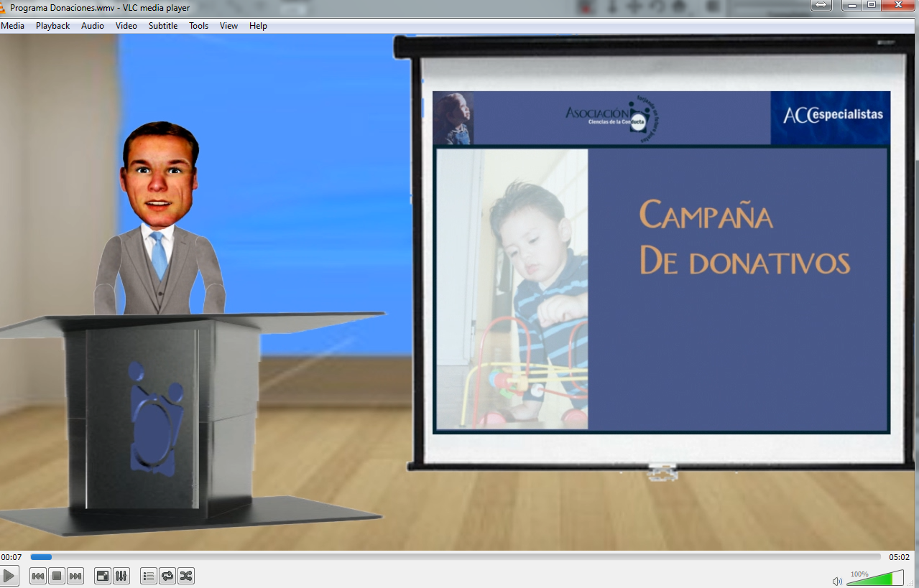Open the View menu
Screen dimensions: 919x588
[x=228, y=26]
